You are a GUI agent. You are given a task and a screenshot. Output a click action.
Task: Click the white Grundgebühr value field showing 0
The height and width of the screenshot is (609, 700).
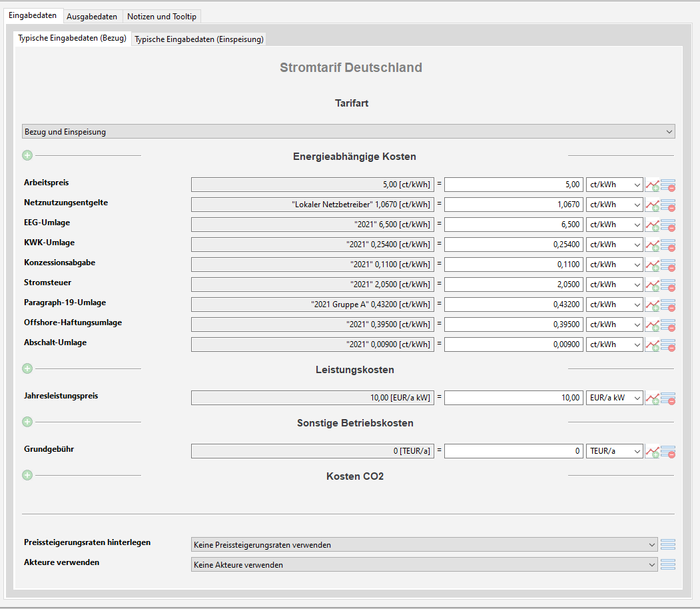coord(514,451)
